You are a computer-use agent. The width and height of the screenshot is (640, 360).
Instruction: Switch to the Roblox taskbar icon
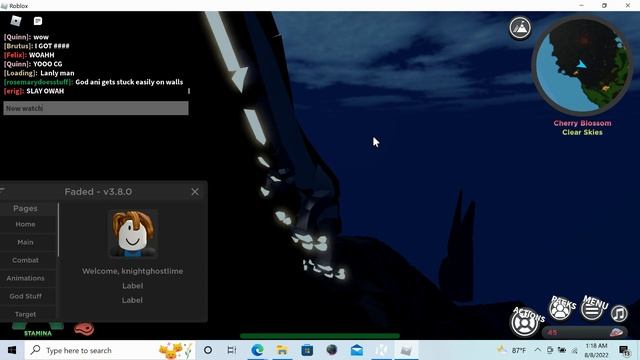[406, 350]
